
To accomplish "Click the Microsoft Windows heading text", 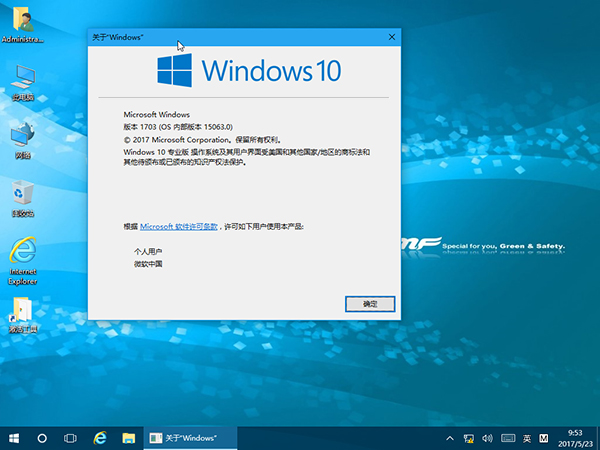I will (x=157, y=114).
